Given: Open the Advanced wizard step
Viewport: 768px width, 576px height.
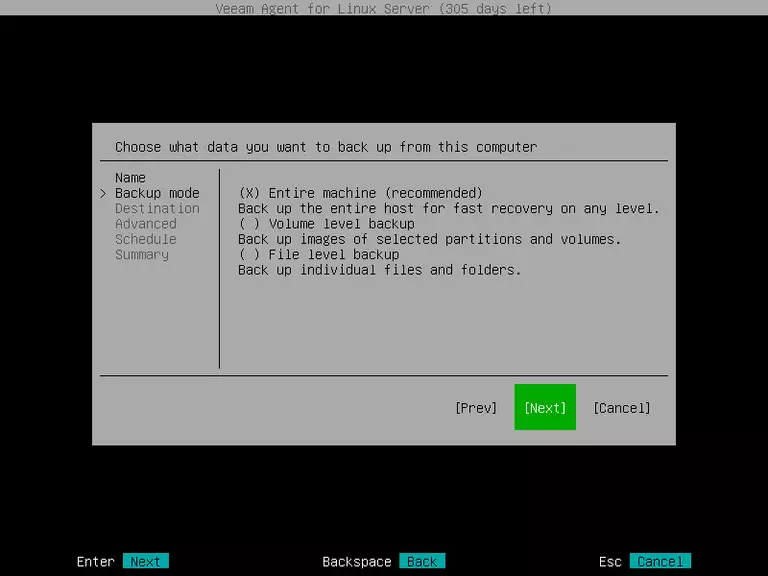Looking at the screenshot, I should 145,224.
